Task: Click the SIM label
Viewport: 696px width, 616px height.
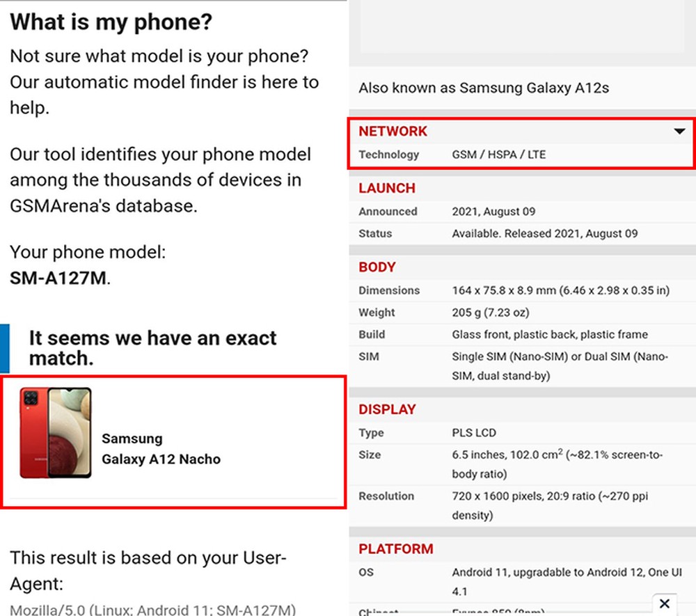Action: [369, 356]
